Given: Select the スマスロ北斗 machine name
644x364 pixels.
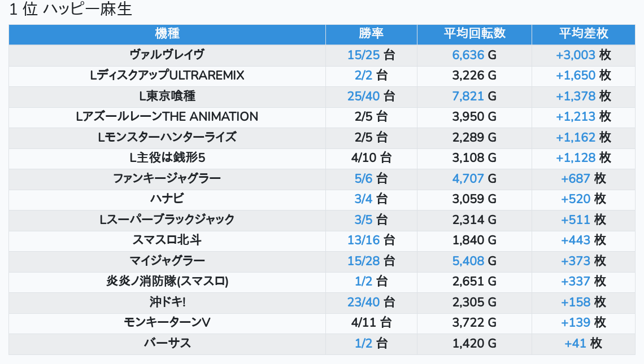Looking at the screenshot, I should tap(167, 240).
